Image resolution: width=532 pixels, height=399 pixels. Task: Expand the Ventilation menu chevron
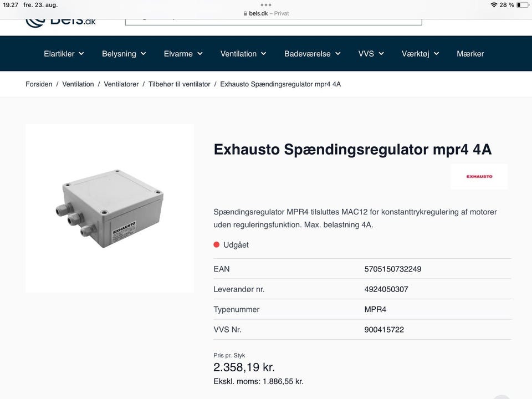(x=264, y=54)
